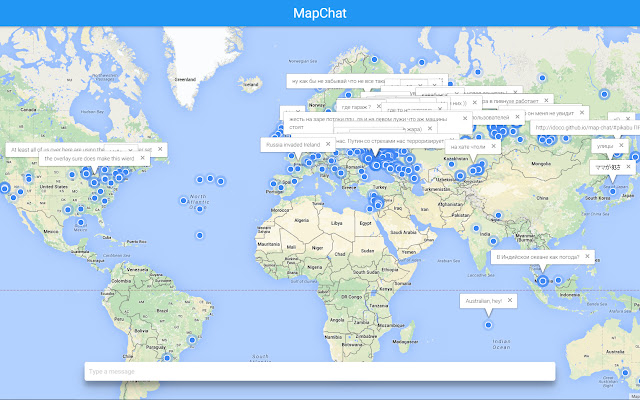Click the marker in northern Norway near Norwegian Sea
Image resolution: width=640 pixels, height=400 pixels.
tap(374, 59)
